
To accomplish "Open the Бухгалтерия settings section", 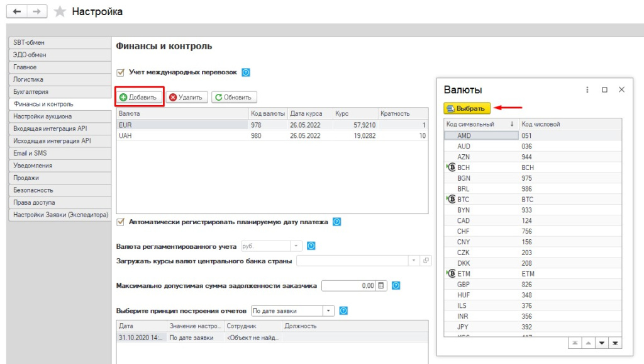I will coord(60,92).
